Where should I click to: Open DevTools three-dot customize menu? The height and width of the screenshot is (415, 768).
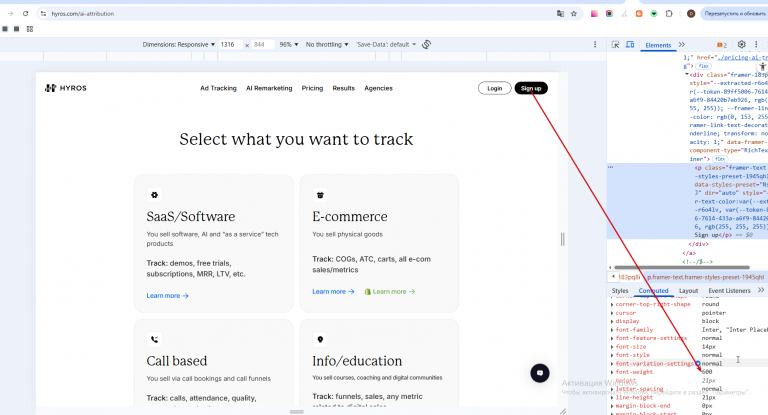click(x=756, y=45)
